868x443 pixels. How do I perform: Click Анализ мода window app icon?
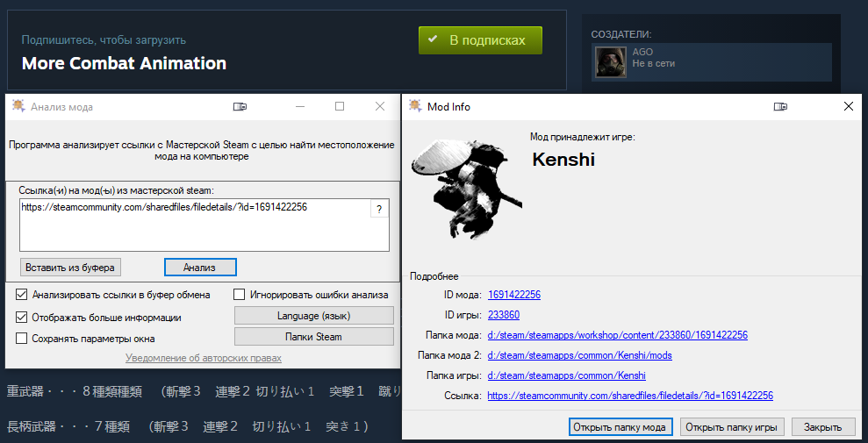click(x=18, y=106)
